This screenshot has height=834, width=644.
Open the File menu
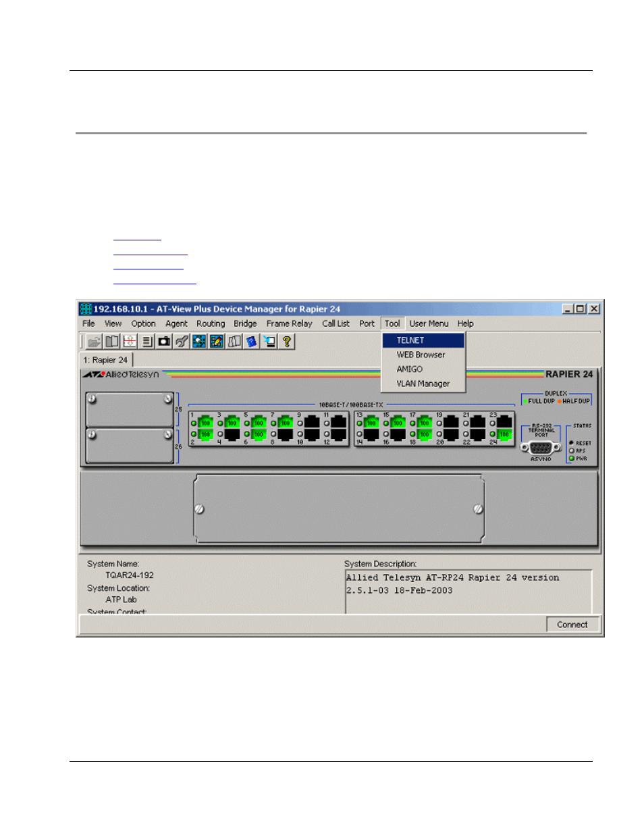(x=89, y=323)
